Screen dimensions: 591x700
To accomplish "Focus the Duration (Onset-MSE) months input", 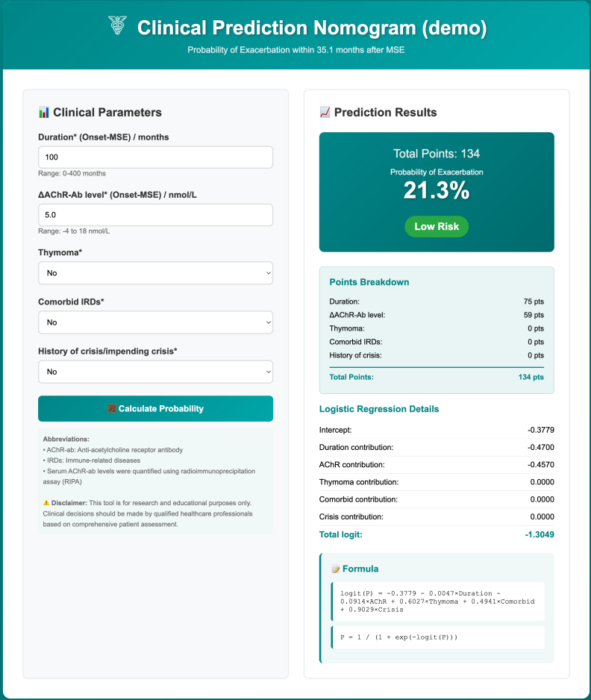I will point(155,157).
